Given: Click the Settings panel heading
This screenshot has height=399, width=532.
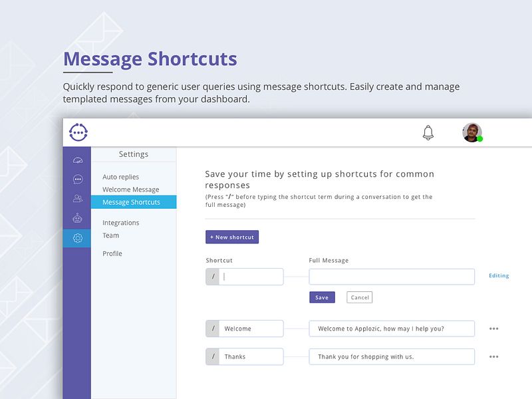Looking at the screenshot, I should point(134,154).
